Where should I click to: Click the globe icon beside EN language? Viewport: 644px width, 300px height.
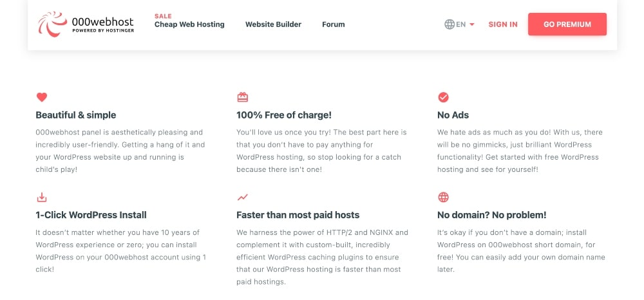(x=450, y=24)
